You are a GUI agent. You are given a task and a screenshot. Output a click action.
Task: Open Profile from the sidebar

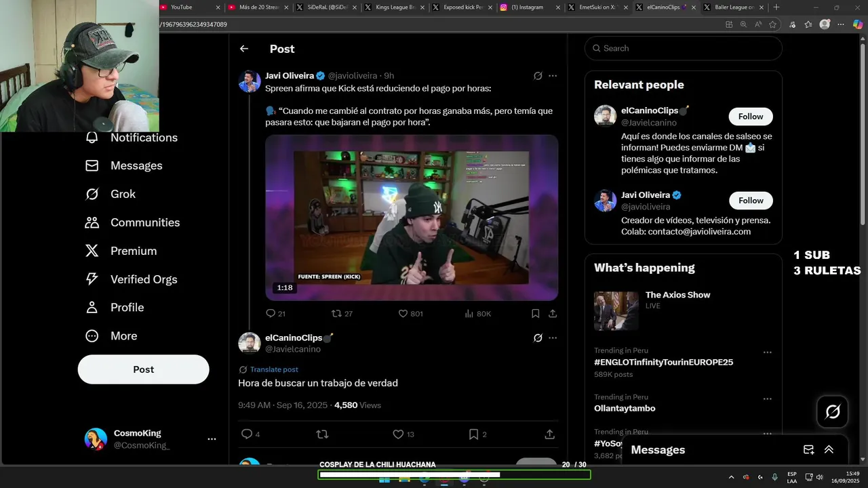point(115,308)
